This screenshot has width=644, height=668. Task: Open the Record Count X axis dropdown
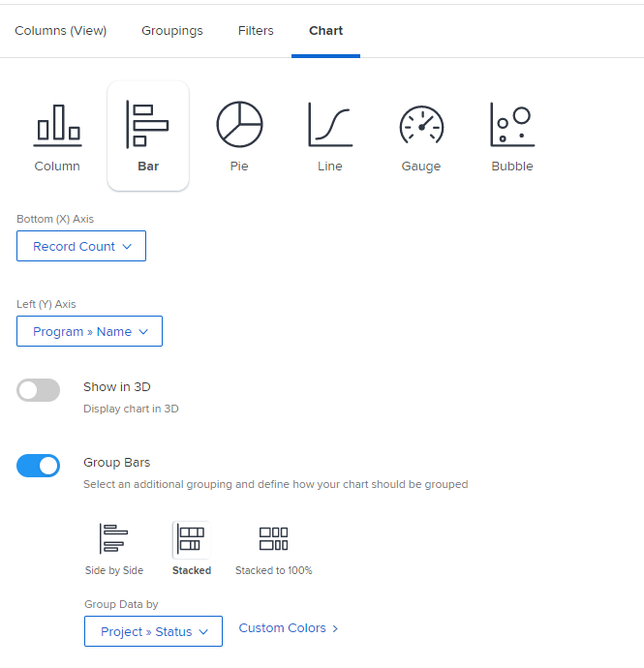pyautogui.click(x=81, y=247)
